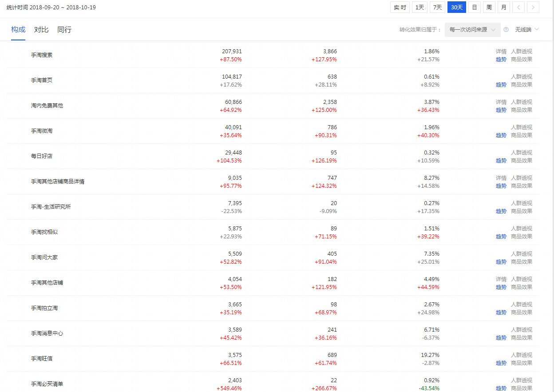
Task: Select the 周 granularity button
Action: click(x=489, y=7)
